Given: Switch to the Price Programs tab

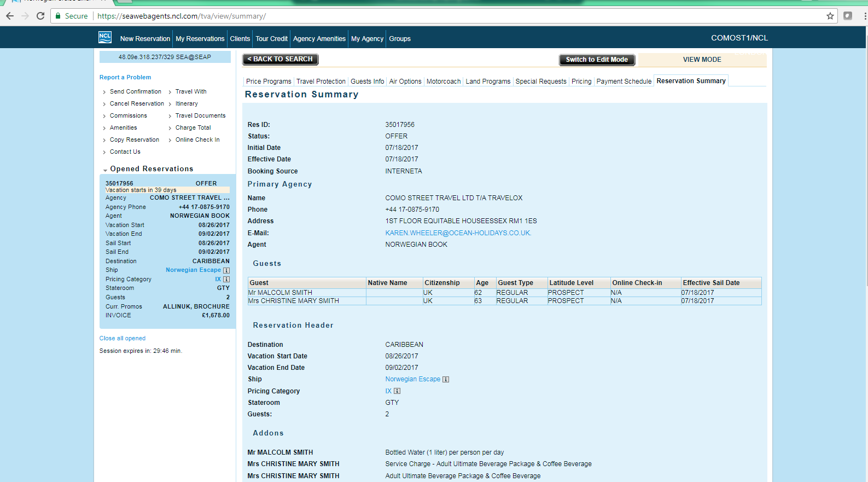Looking at the screenshot, I should 269,82.
